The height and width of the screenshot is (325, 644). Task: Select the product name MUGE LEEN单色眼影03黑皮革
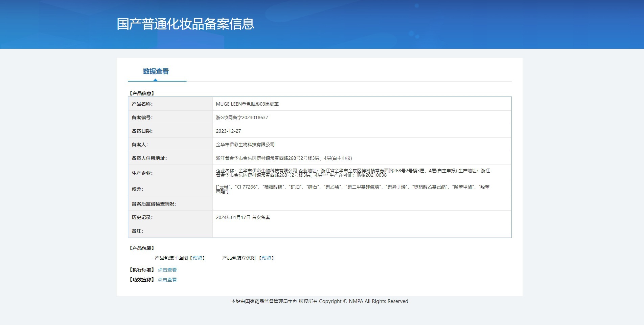[247, 104]
